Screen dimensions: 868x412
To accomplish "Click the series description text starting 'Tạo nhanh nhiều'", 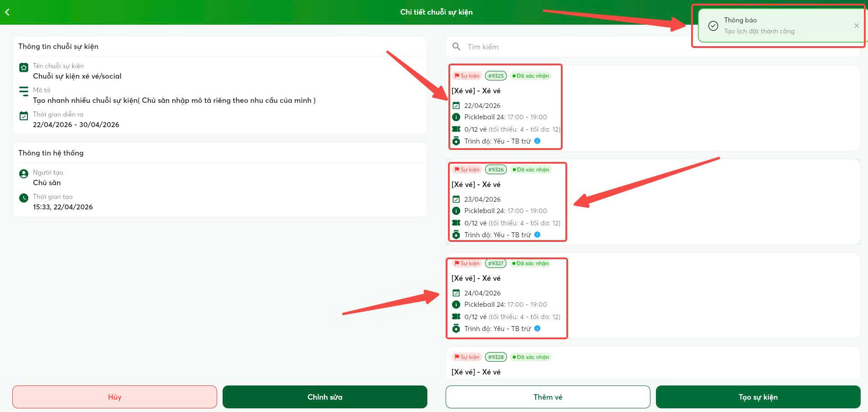I will 174,101.
